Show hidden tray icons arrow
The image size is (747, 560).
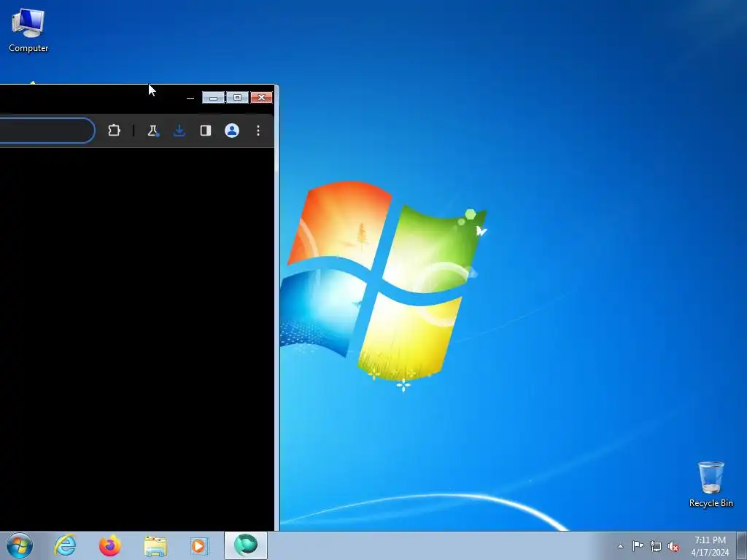[x=620, y=546]
